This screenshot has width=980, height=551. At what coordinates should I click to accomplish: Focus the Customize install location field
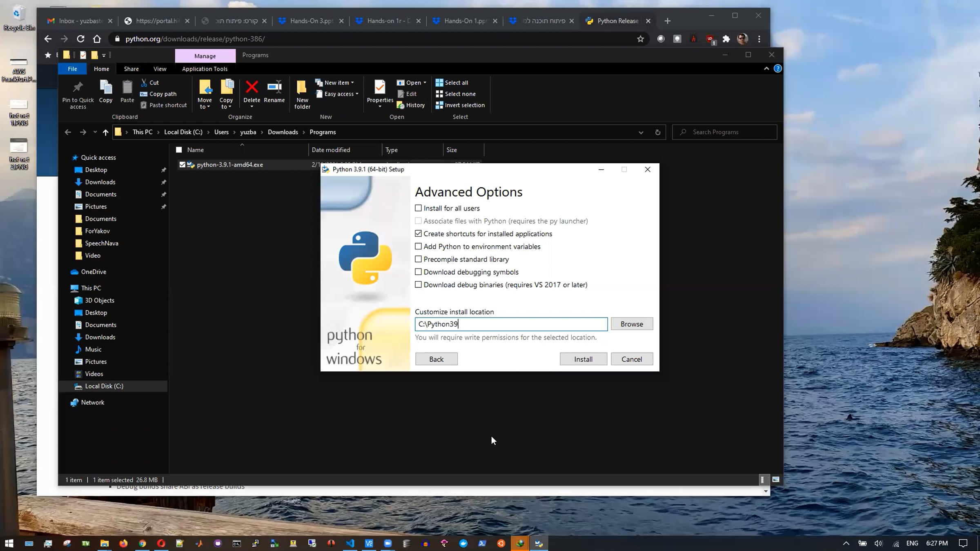pos(511,324)
